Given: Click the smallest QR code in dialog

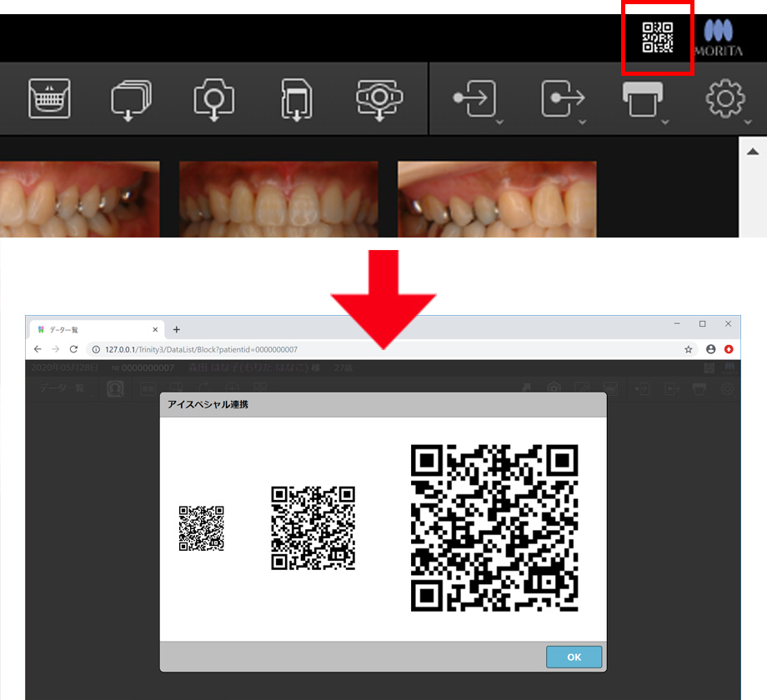Looking at the screenshot, I should [202, 528].
